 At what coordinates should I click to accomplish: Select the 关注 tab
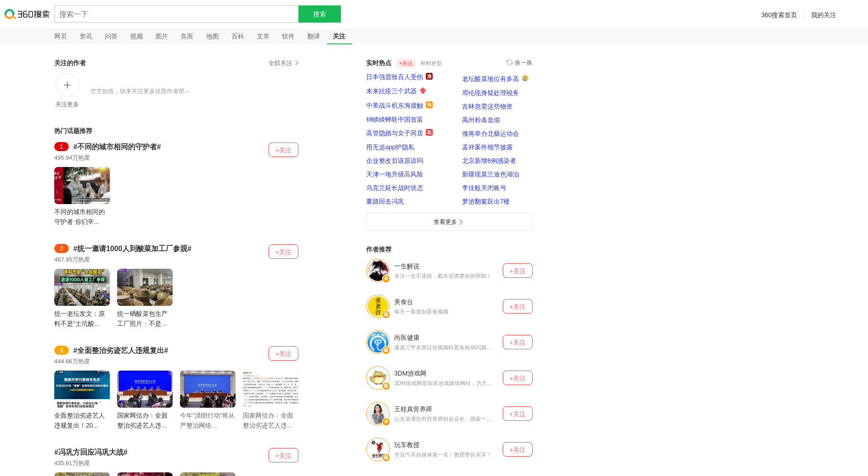point(339,36)
